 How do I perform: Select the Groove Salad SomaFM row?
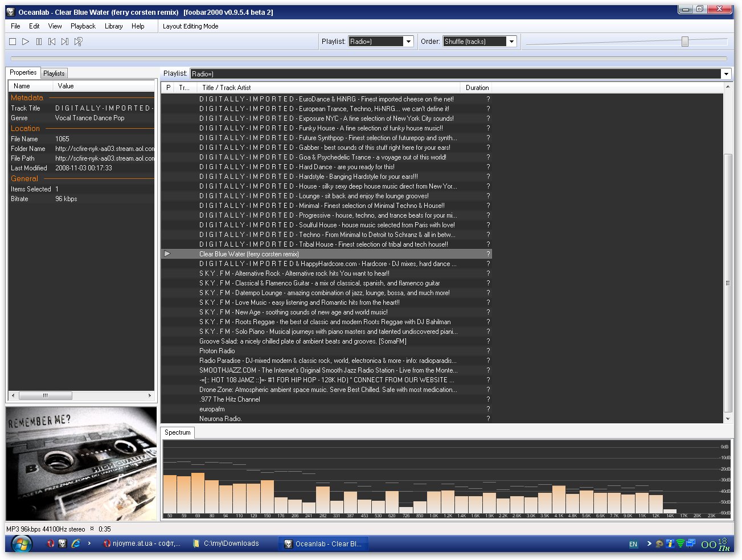[x=326, y=341]
